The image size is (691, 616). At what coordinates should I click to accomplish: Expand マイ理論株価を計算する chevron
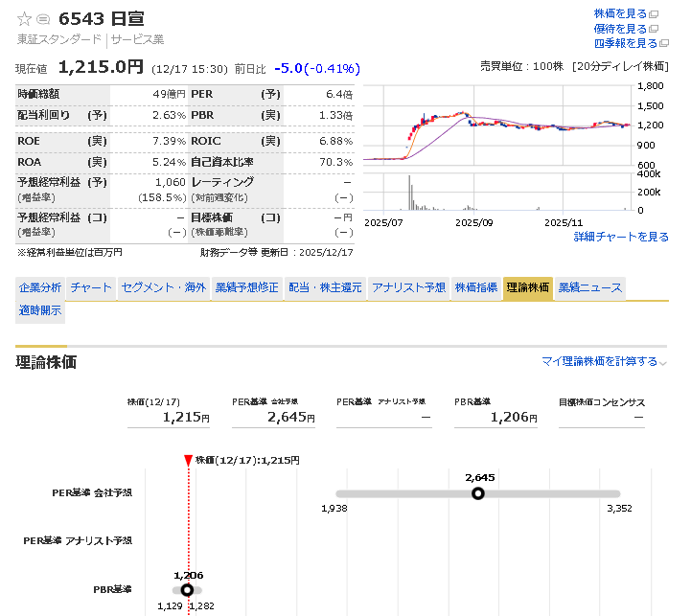click(662, 362)
